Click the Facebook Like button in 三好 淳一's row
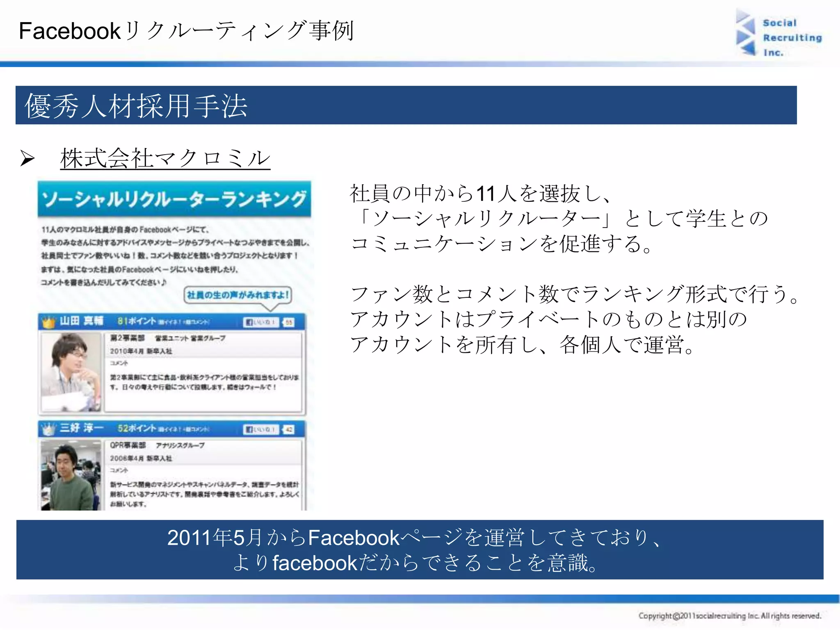Image resolution: width=840 pixels, height=630 pixels. click(261, 429)
